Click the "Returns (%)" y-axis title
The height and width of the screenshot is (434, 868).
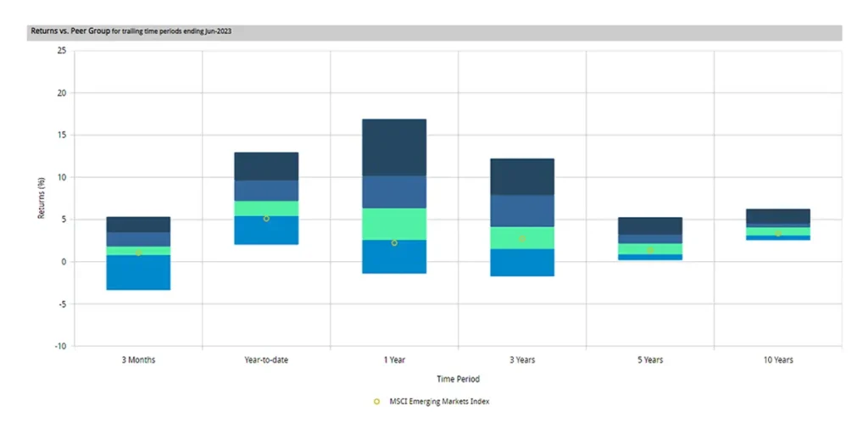(x=42, y=198)
